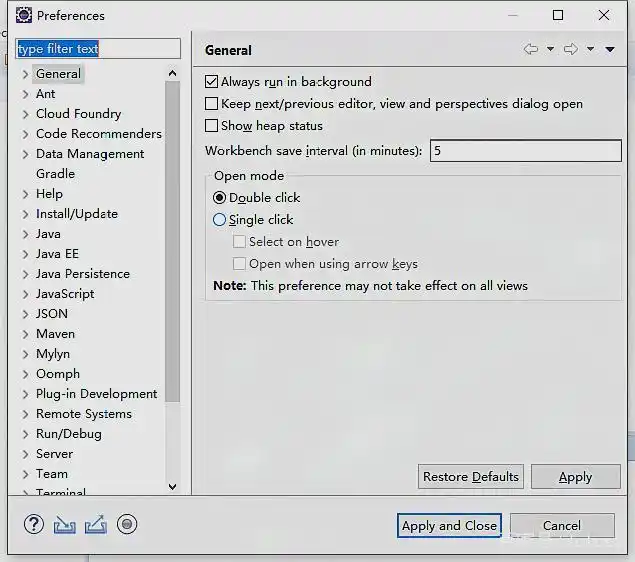Toggle the Oomph preference recorder icon
The width and height of the screenshot is (635, 562).
pyautogui.click(x=127, y=524)
